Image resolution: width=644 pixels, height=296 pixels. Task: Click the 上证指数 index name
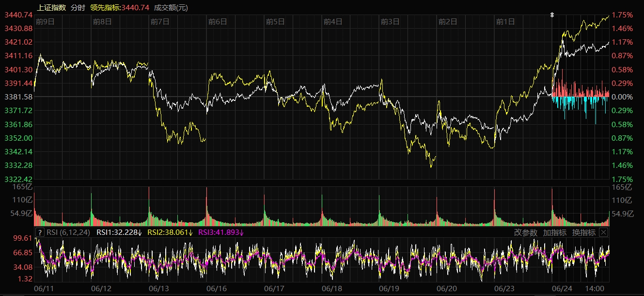pos(51,7)
